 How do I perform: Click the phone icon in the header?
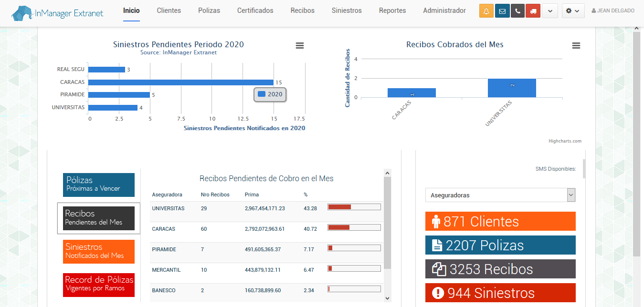pyautogui.click(x=517, y=11)
